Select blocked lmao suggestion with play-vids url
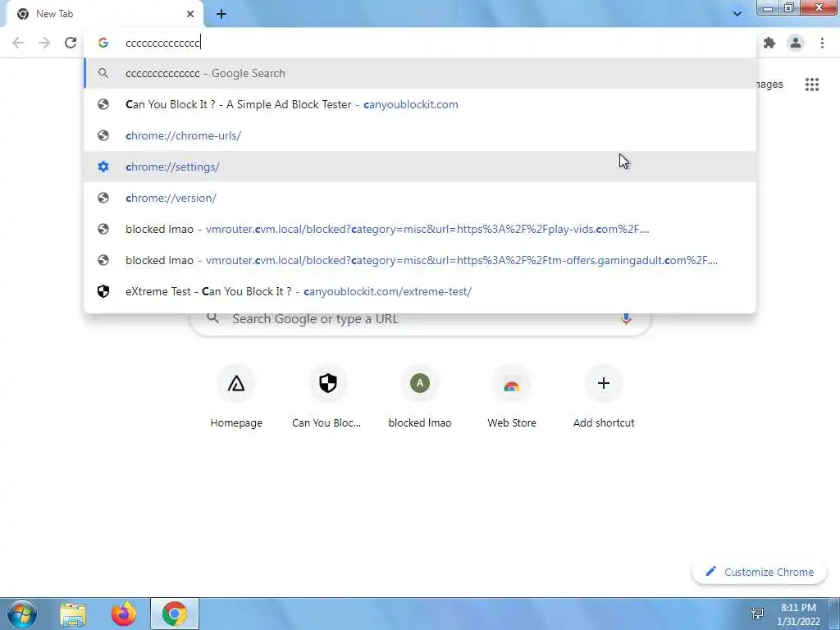This screenshot has width=840, height=630. [x=420, y=229]
